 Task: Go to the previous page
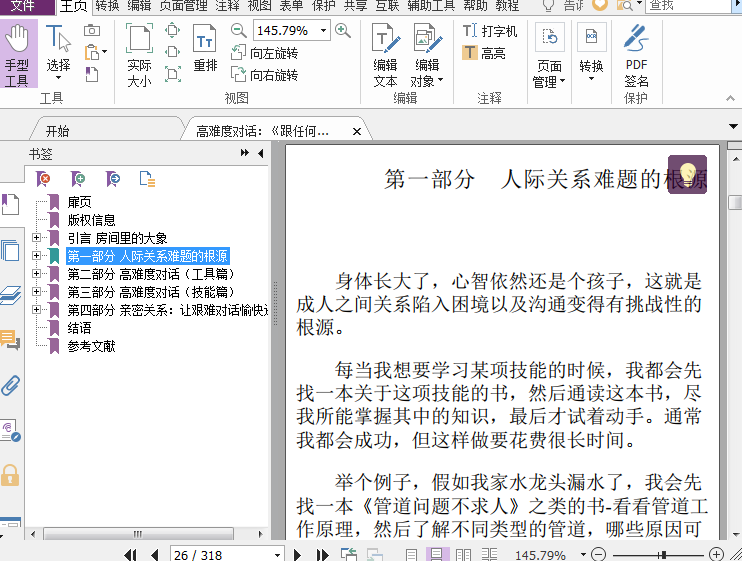tap(154, 554)
